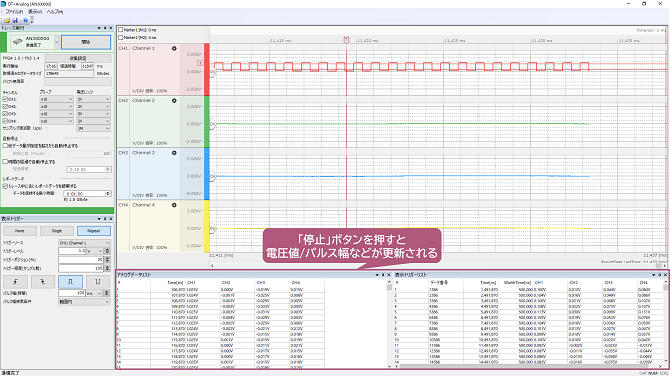Click the blue help toolbar icon

25,20
